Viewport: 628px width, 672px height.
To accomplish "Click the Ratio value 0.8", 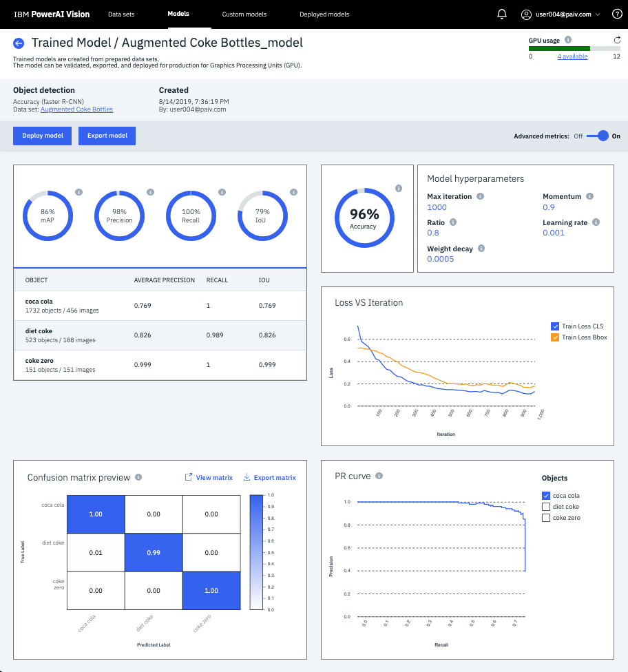I will [433, 233].
